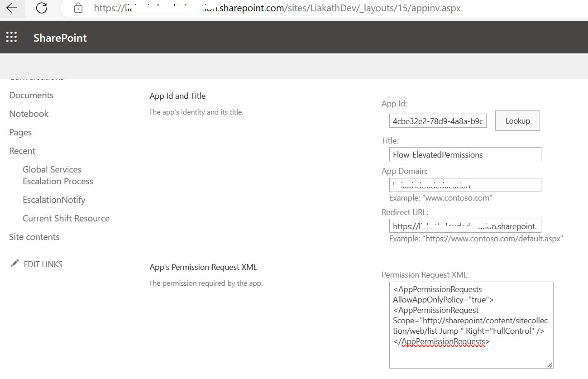This screenshot has height=379, width=588.
Task: Click the App Domain input field
Action: pos(465,185)
